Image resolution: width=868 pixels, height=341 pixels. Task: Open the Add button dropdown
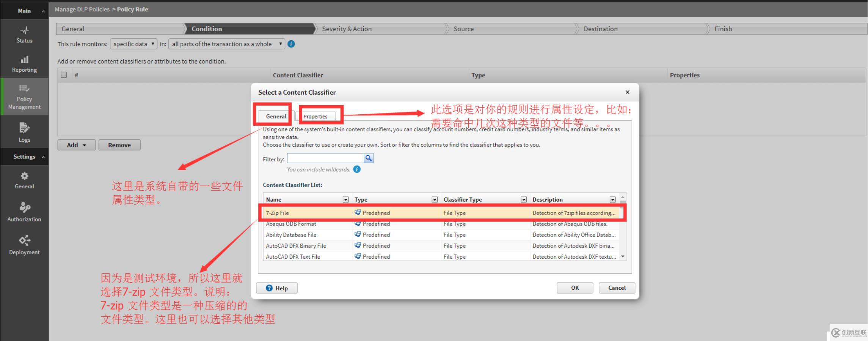point(77,145)
